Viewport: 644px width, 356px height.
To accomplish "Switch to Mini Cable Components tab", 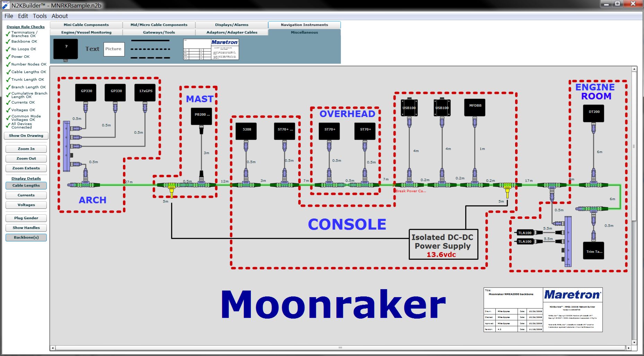I will coord(86,25).
